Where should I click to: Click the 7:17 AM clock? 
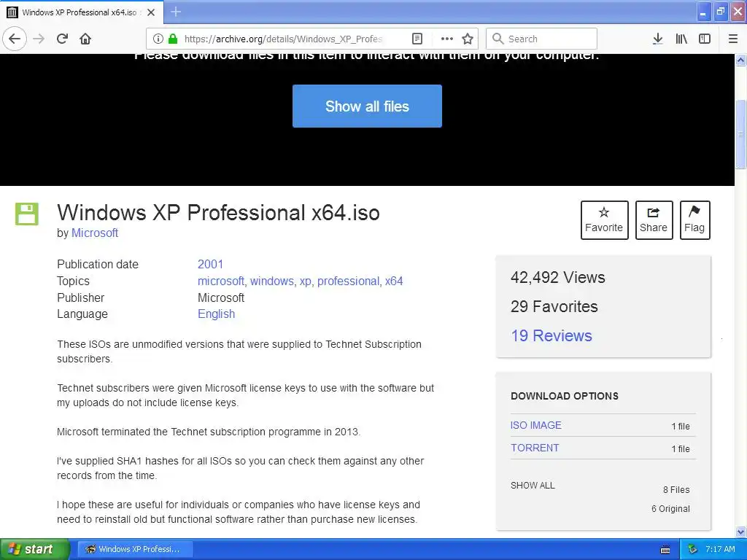[x=720, y=550]
